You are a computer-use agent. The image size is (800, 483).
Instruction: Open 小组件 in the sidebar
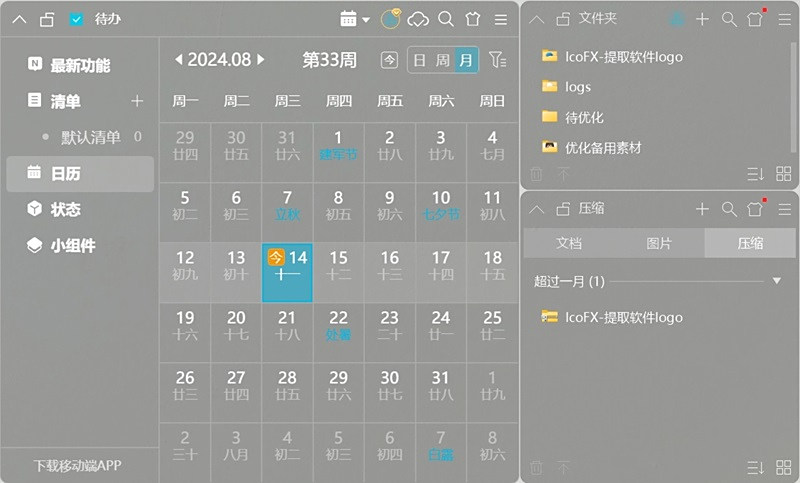tap(61, 245)
